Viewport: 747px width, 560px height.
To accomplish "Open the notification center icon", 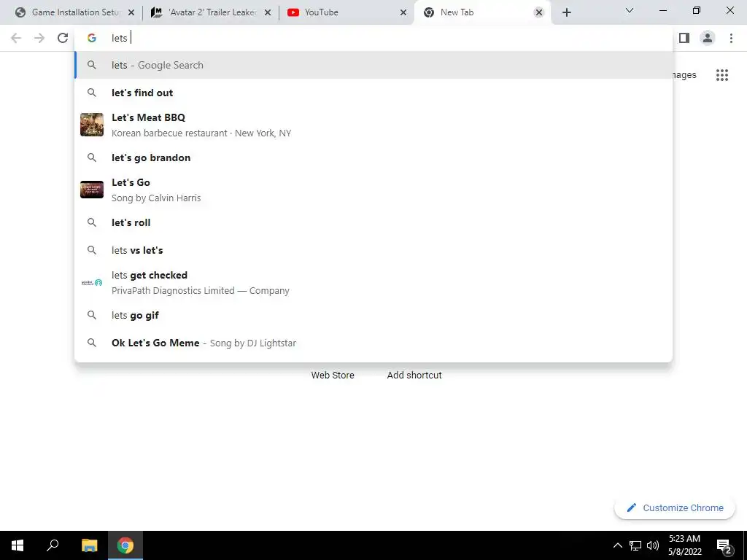I will click(x=724, y=546).
